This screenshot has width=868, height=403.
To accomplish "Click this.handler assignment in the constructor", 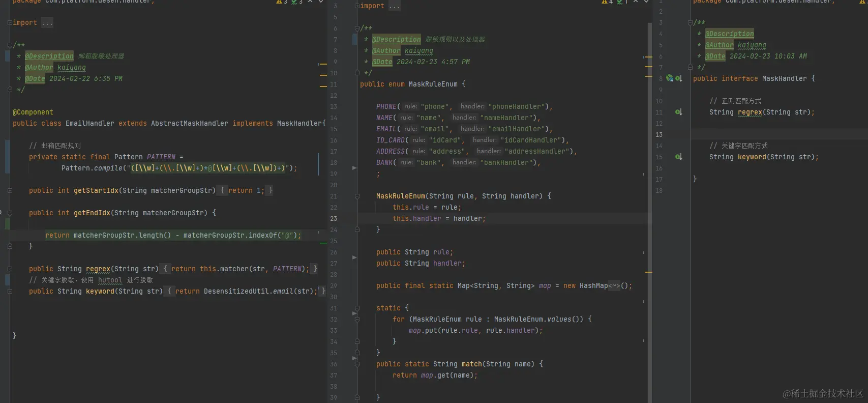I will point(439,218).
